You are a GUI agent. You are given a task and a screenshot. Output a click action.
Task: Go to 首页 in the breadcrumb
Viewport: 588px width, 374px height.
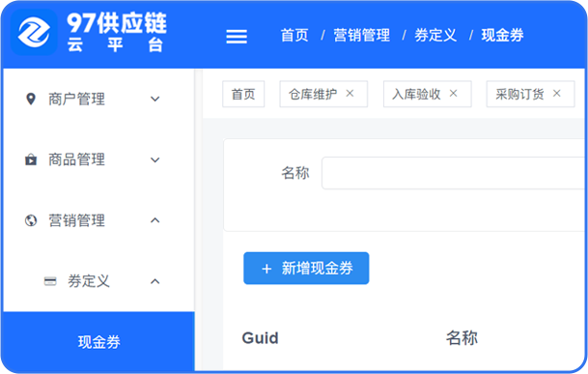[294, 36]
